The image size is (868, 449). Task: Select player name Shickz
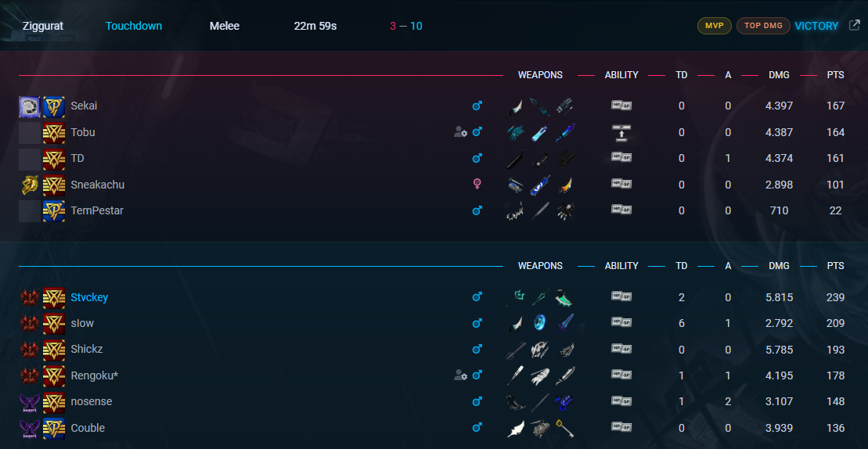pos(87,349)
